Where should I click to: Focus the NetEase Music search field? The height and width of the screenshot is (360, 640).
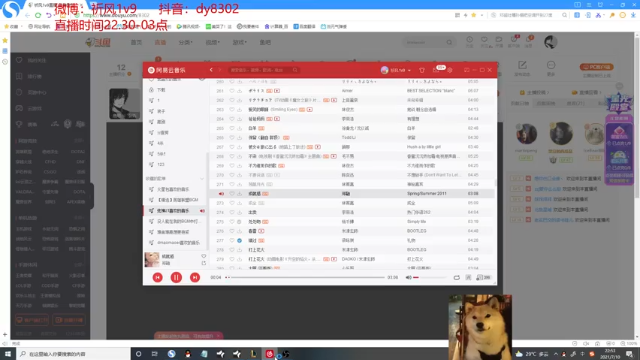263,70
